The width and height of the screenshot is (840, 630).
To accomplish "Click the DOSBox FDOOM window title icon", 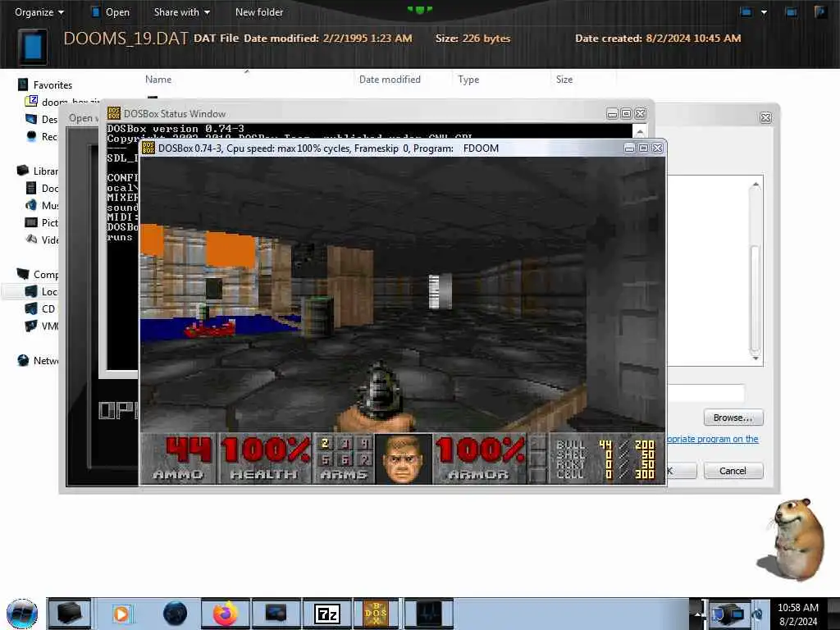I will coord(148,148).
